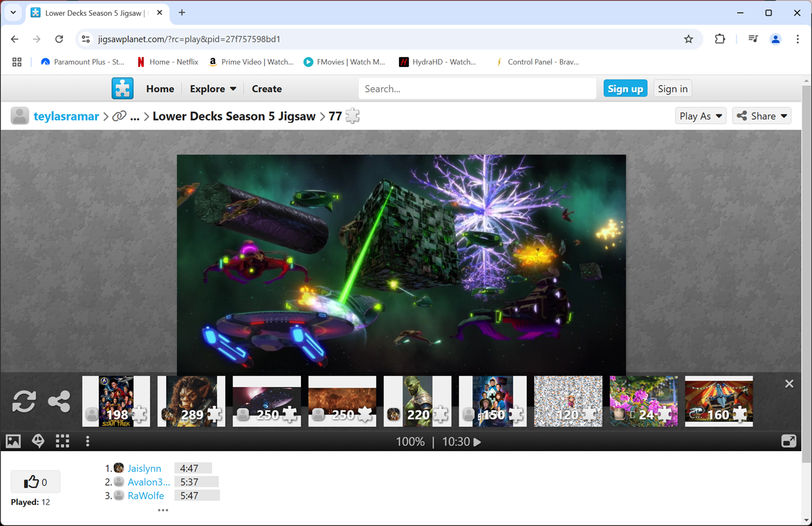812x526 pixels.
Task: Click the address bar URL
Action: tap(189, 39)
